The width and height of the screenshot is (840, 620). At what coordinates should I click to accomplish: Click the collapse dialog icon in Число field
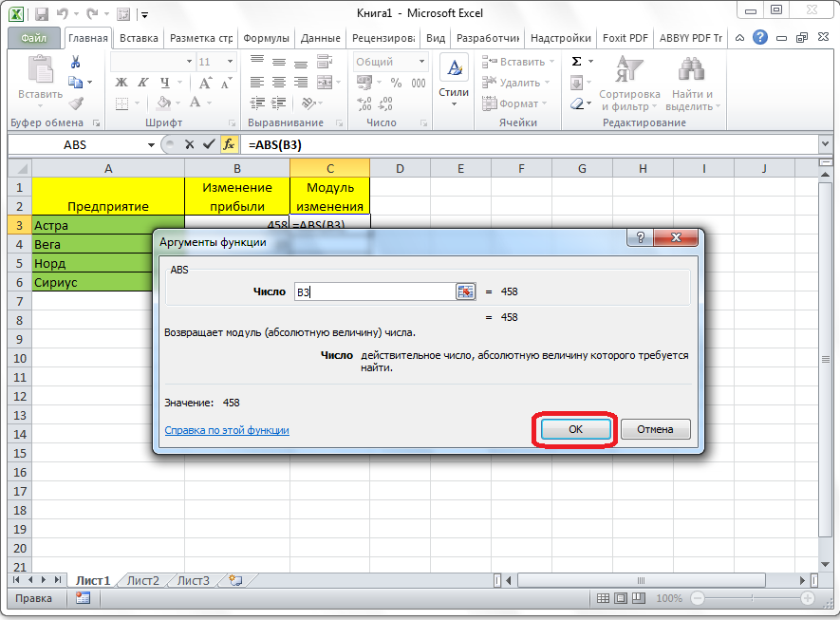tap(465, 292)
